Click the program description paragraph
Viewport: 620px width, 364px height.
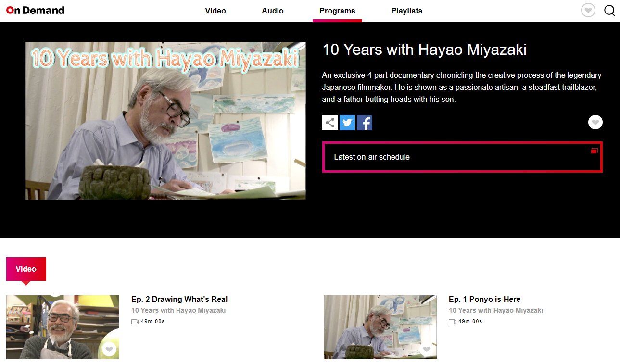click(462, 88)
